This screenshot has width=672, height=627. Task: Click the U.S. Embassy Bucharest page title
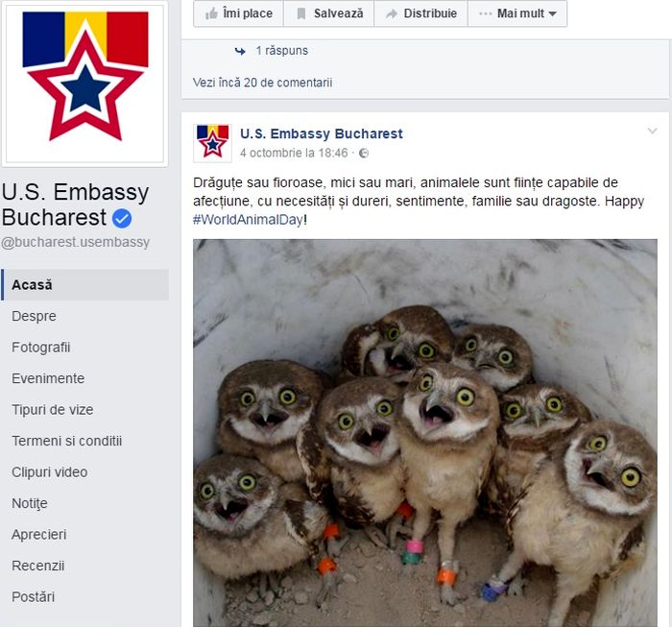tap(76, 205)
